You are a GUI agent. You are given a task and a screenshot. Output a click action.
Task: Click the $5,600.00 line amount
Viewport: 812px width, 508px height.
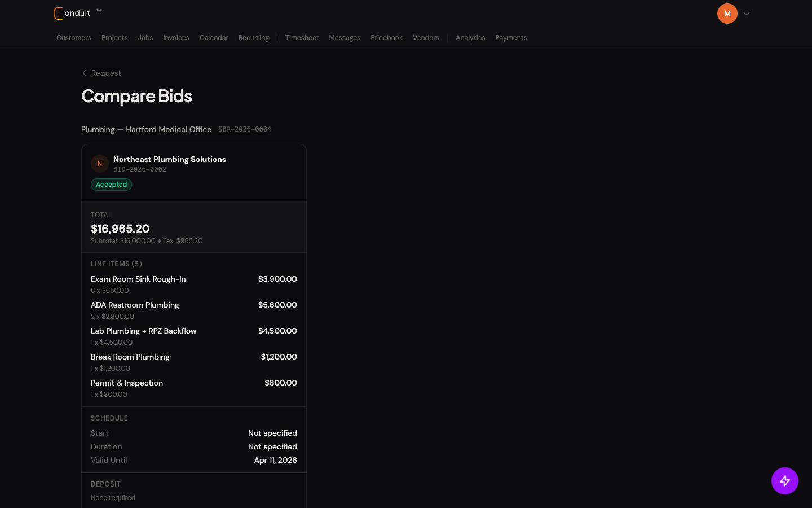[277, 305]
